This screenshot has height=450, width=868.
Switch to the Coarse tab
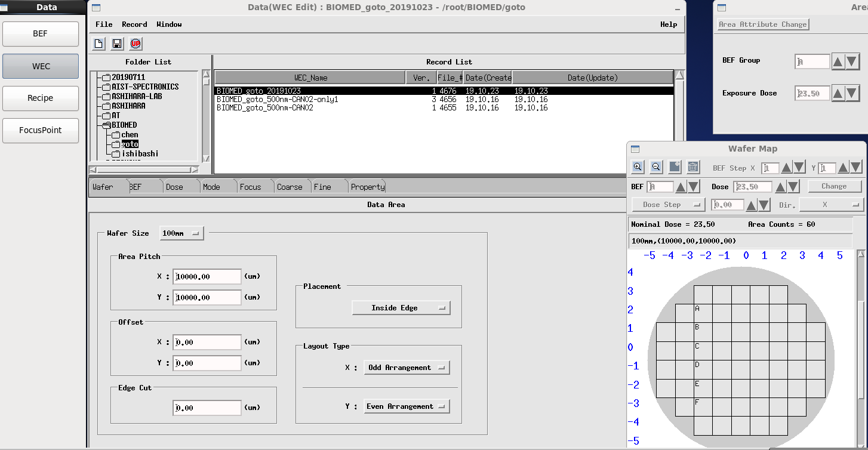293,187
